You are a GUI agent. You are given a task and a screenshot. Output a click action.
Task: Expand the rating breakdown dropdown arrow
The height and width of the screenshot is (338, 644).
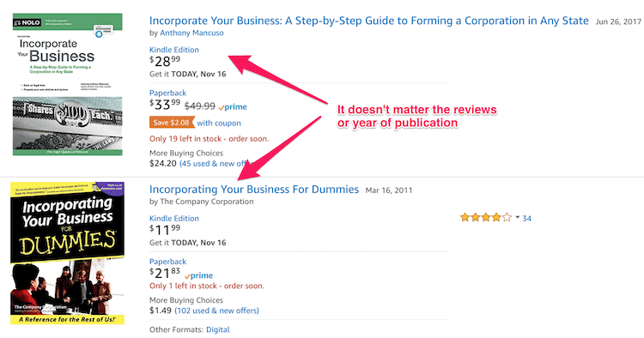[x=518, y=217]
